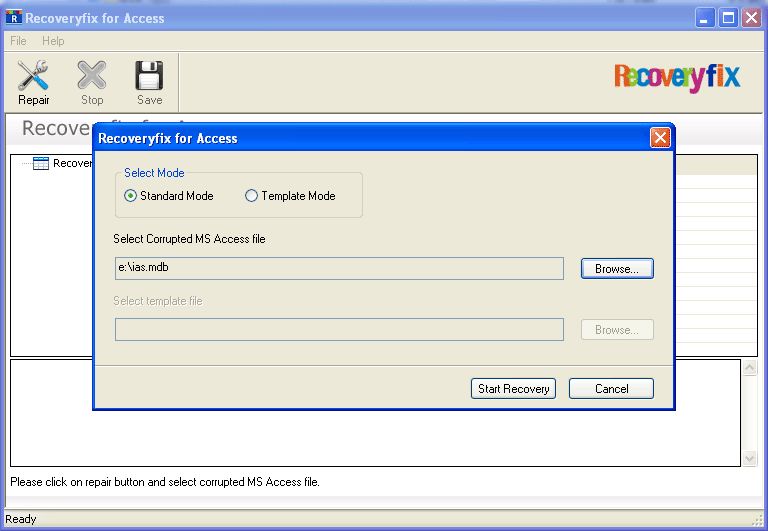Click the 'Select template file' label
This screenshot has height=531, width=768.
click(x=158, y=301)
